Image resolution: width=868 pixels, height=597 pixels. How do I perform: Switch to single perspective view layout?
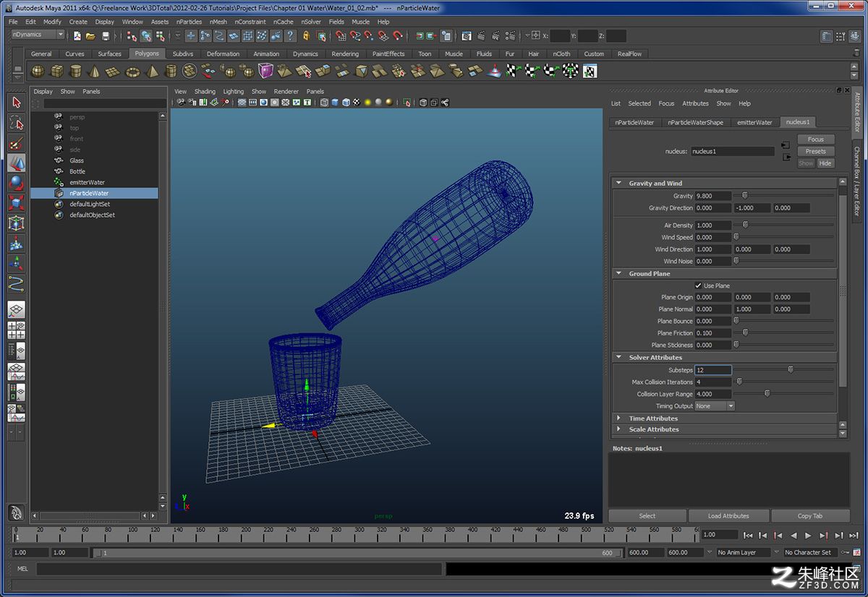click(x=16, y=310)
